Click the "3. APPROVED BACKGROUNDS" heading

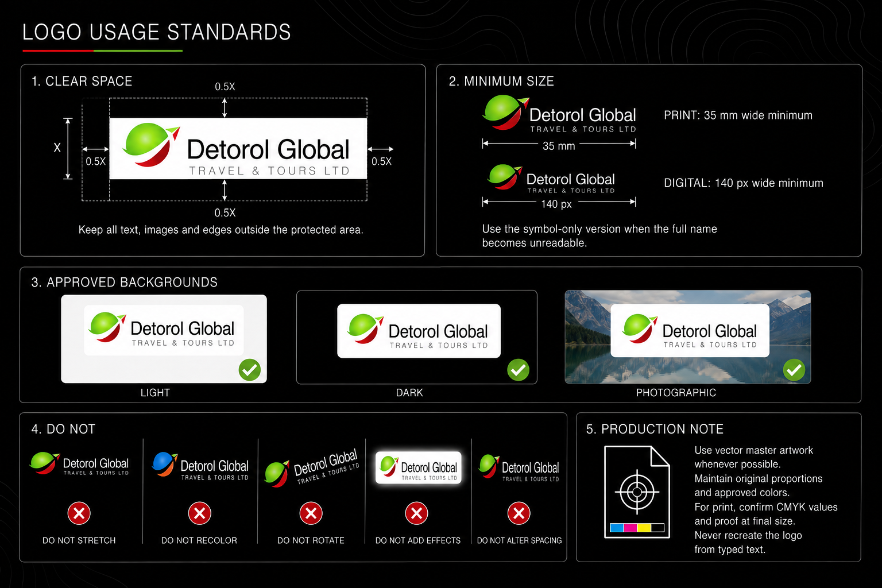click(125, 283)
